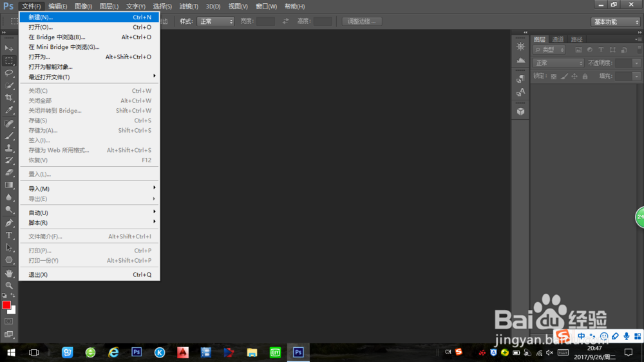This screenshot has width=644, height=362.
Task: Select the Spot Healing Brush tool
Action: [8, 124]
